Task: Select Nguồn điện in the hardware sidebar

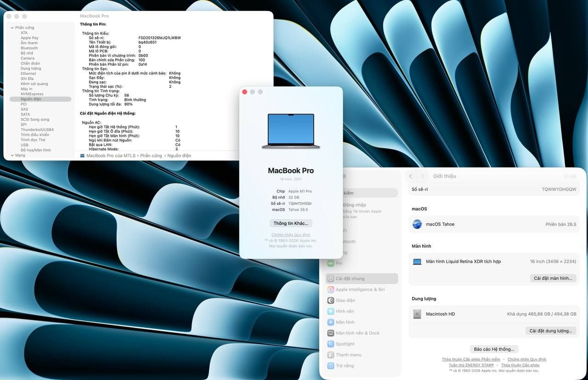Action: coord(40,99)
